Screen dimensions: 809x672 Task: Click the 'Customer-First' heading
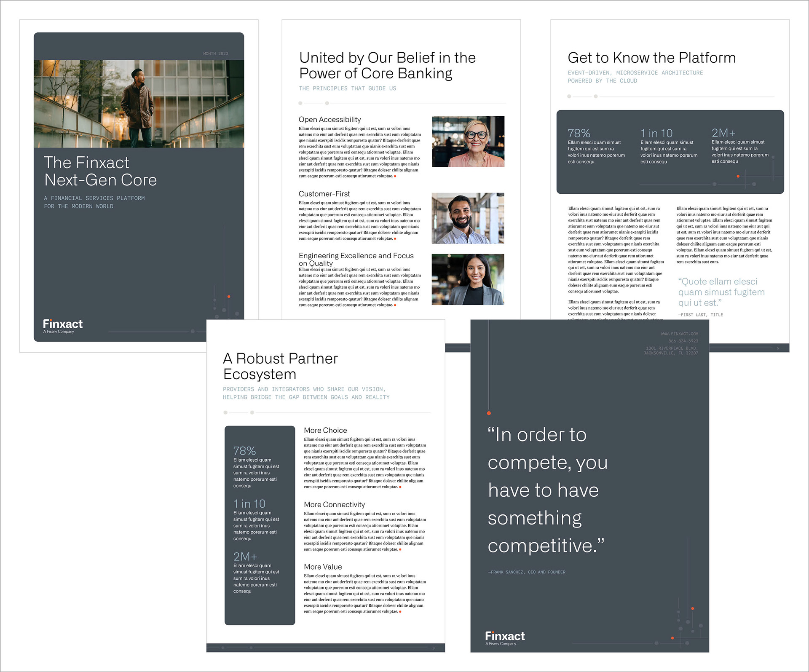tap(324, 194)
